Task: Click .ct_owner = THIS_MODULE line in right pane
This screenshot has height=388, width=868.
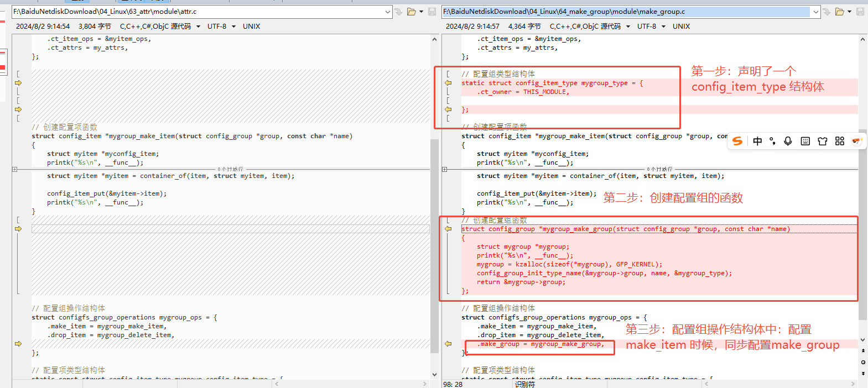Action: click(x=523, y=92)
